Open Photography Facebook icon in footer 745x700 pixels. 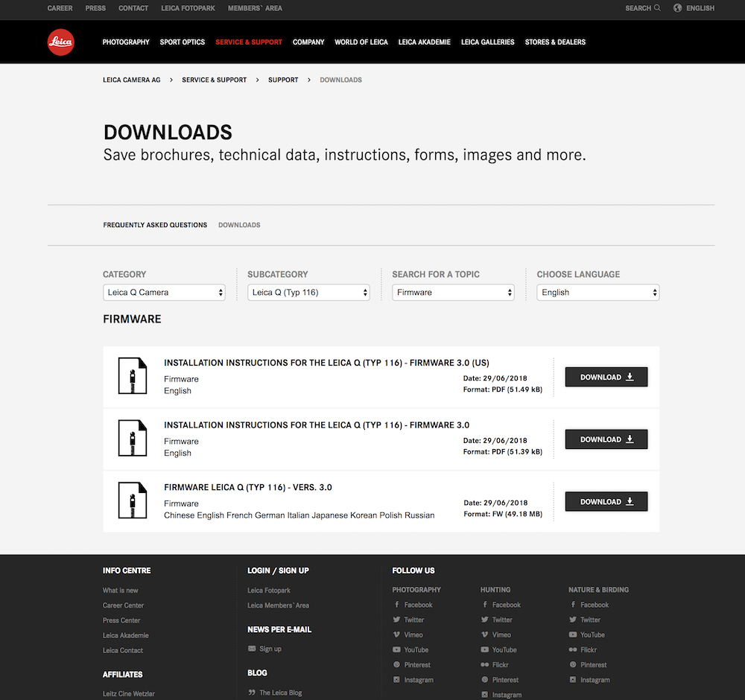click(x=397, y=605)
